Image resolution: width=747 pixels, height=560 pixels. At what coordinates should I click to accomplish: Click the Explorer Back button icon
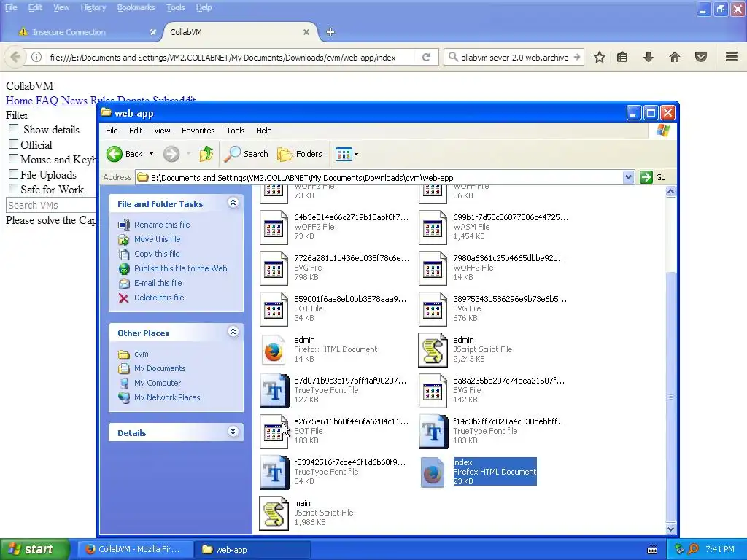115,154
